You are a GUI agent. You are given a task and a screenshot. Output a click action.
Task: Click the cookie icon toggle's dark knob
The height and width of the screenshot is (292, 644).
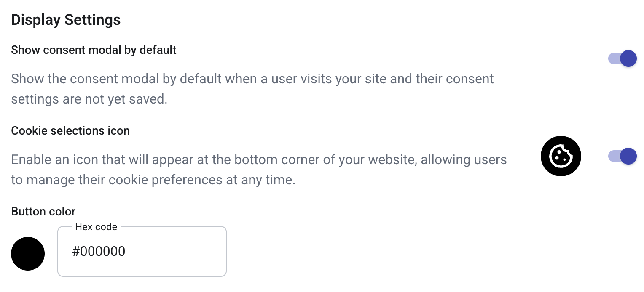point(628,156)
